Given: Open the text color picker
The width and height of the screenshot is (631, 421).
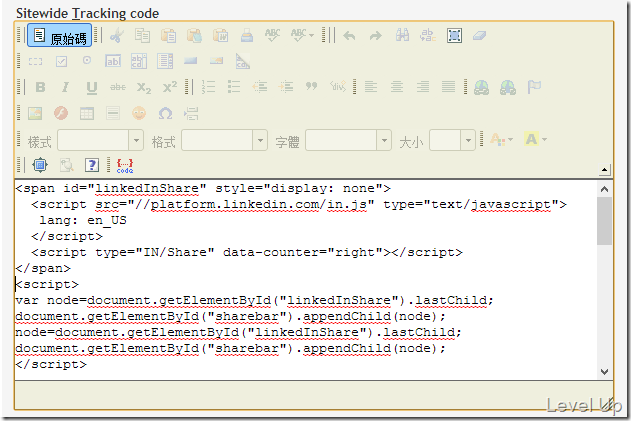Looking at the screenshot, I should (x=501, y=140).
